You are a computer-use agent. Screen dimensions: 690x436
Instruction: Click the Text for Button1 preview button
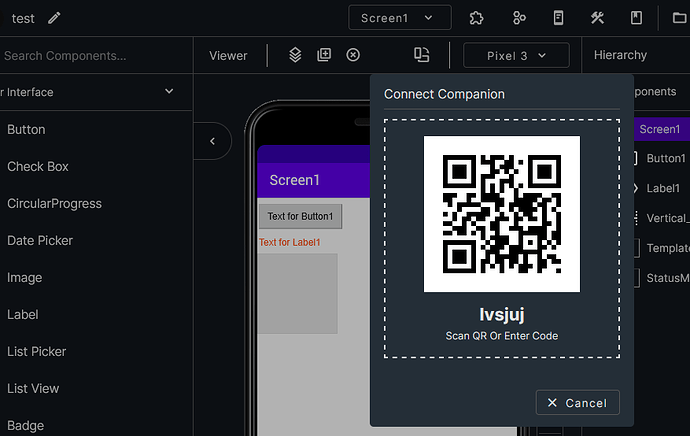pyautogui.click(x=300, y=216)
